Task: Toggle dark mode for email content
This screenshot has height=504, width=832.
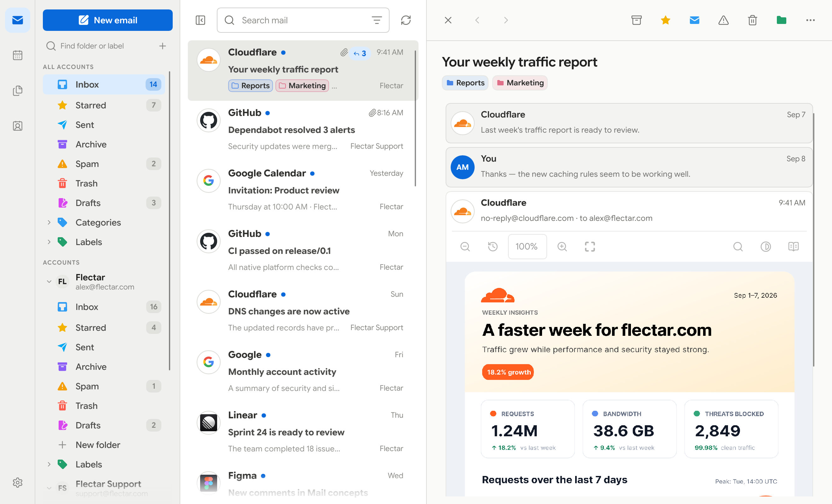Action: 766,247
